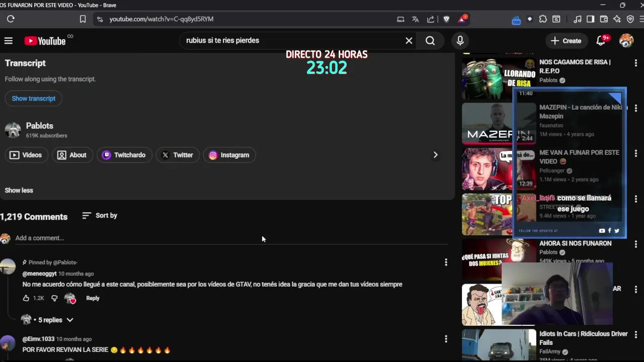Image resolution: width=644 pixels, height=362 pixels.
Task: Click Pablots channel avatar in description
Action: [13, 130]
